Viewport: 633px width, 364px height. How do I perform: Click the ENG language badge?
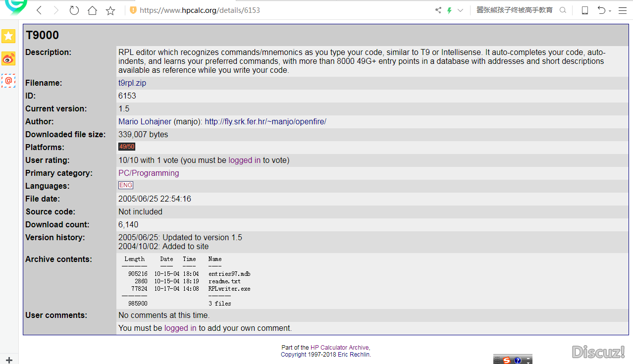click(x=126, y=185)
